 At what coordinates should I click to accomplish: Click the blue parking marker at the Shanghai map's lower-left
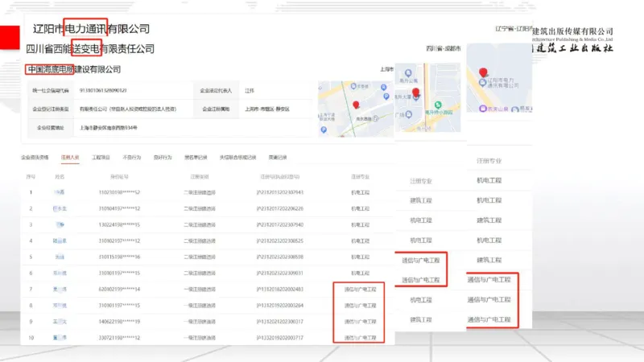pos(324,130)
